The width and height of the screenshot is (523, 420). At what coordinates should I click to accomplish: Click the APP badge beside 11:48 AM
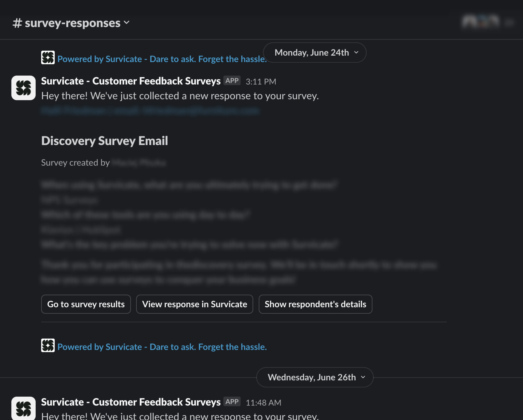pyautogui.click(x=232, y=402)
